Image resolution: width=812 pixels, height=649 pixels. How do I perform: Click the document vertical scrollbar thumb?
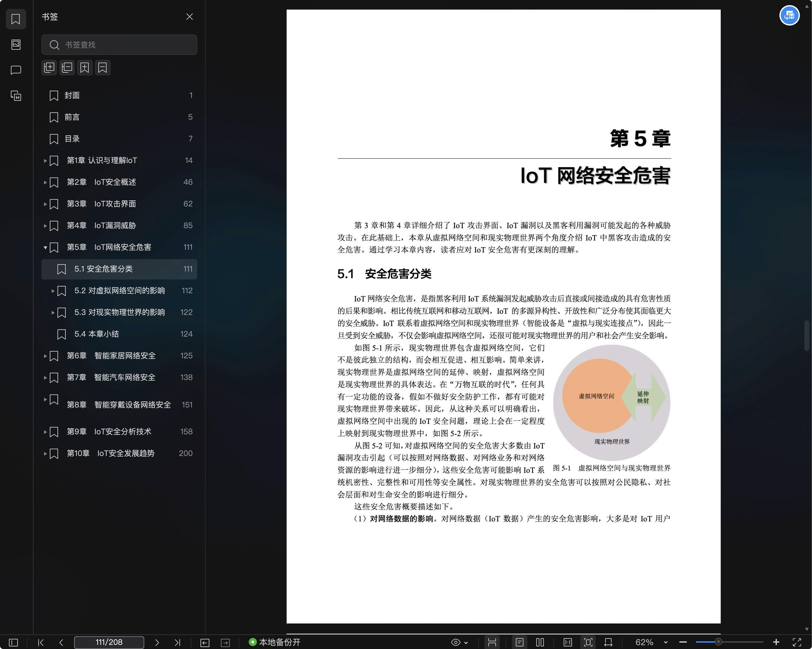806,335
